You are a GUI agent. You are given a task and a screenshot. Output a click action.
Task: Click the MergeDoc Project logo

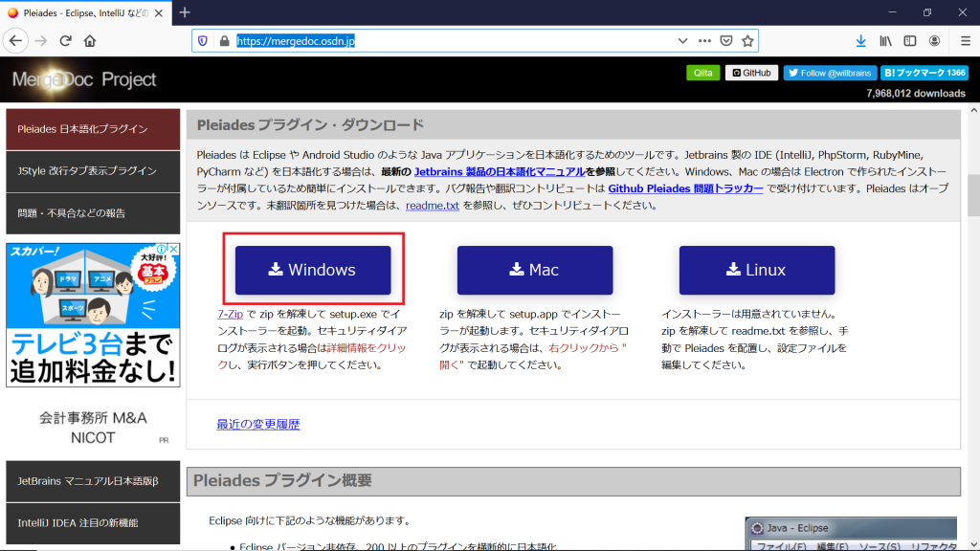pyautogui.click(x=84, y=79)
